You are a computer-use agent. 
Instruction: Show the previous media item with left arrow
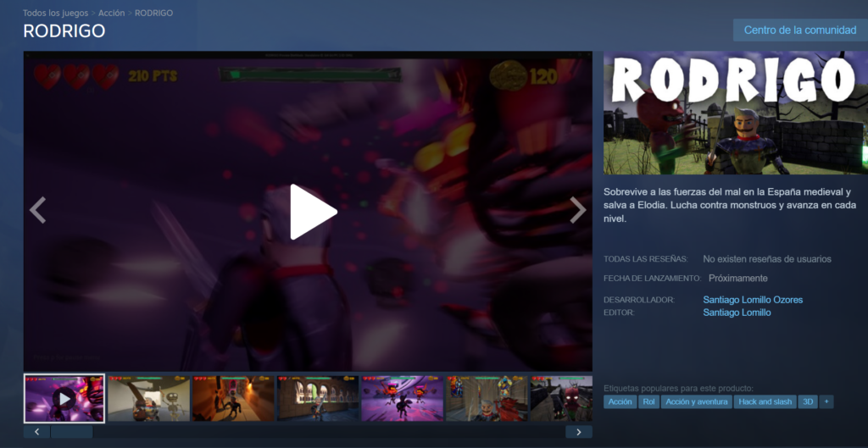(37, 210)
